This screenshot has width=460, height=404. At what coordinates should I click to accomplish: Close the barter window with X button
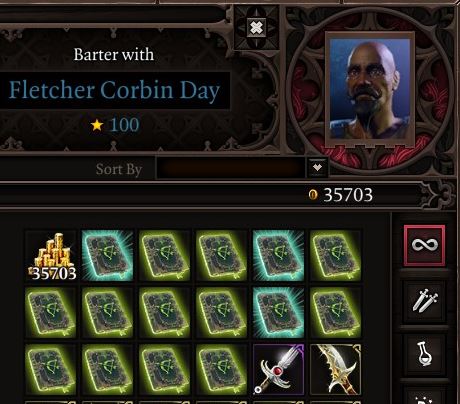[x=256, y=28]
